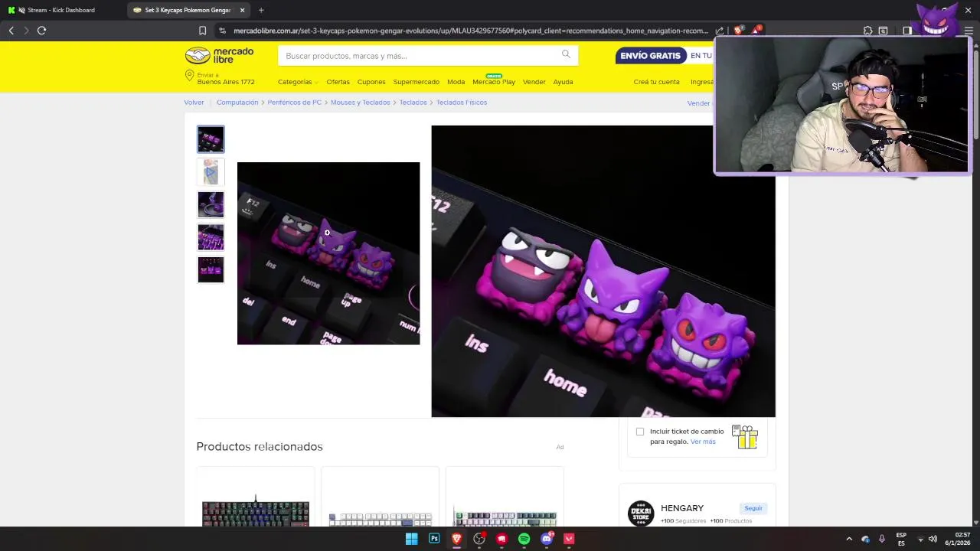
Task: Open the Computación breadcrumb
Action: [x=237, y=103]
